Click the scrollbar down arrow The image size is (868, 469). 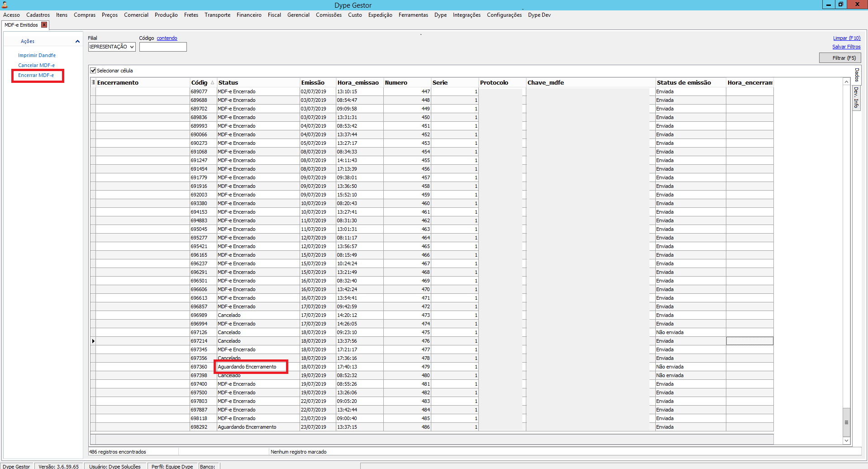[x=846, y=440]
